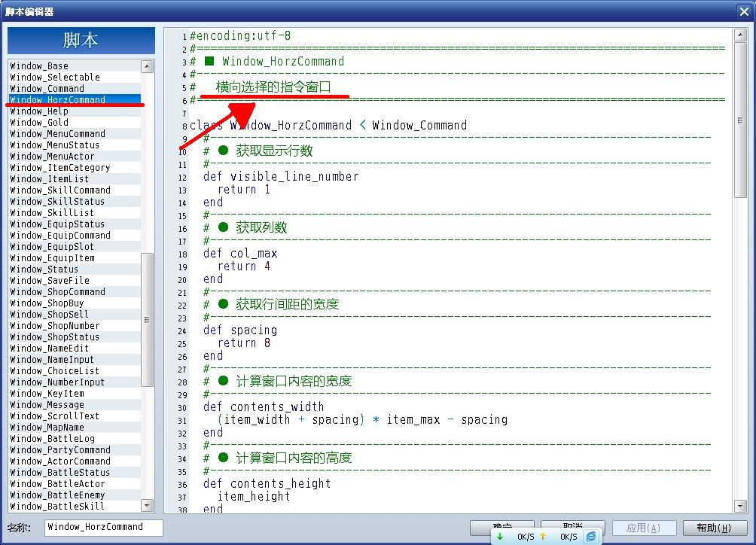Select Window_BattleSkill in the script list
This screenshot has height=545, width=756.
point(75,506)
